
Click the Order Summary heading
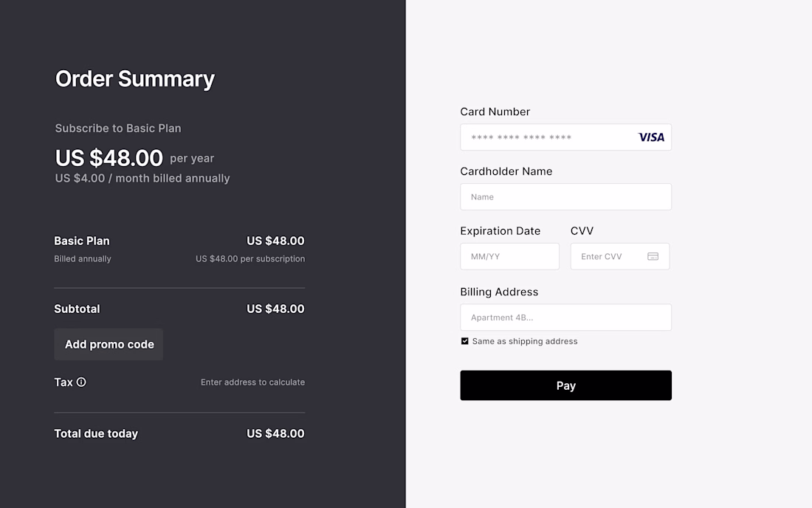[x=135, y=79]
